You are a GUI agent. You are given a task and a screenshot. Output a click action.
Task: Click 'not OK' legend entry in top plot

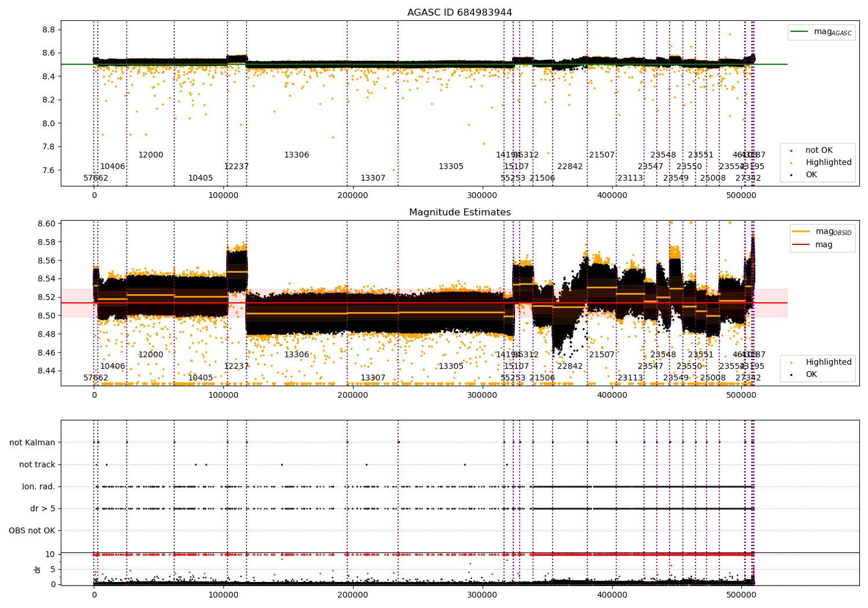(812, 151)
